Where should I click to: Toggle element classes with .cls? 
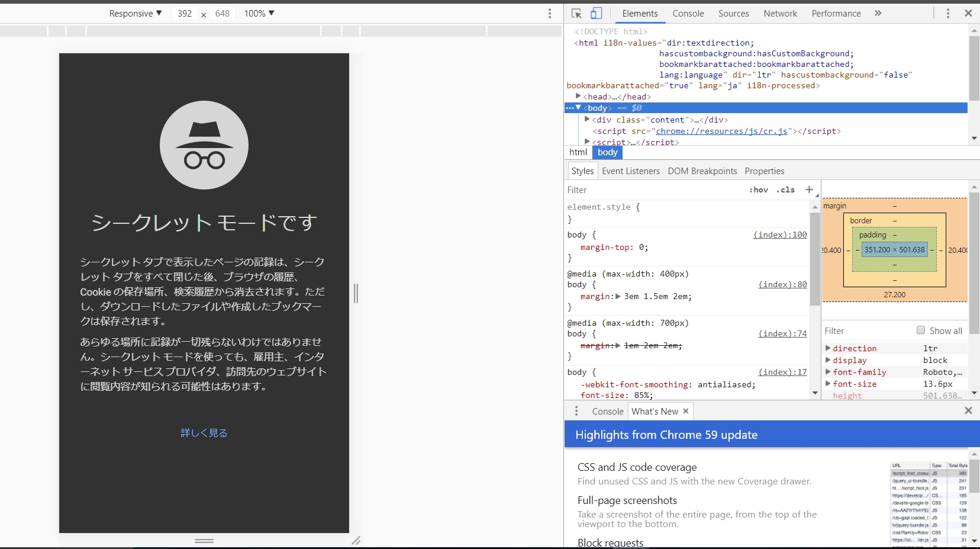tap(785, 190)
